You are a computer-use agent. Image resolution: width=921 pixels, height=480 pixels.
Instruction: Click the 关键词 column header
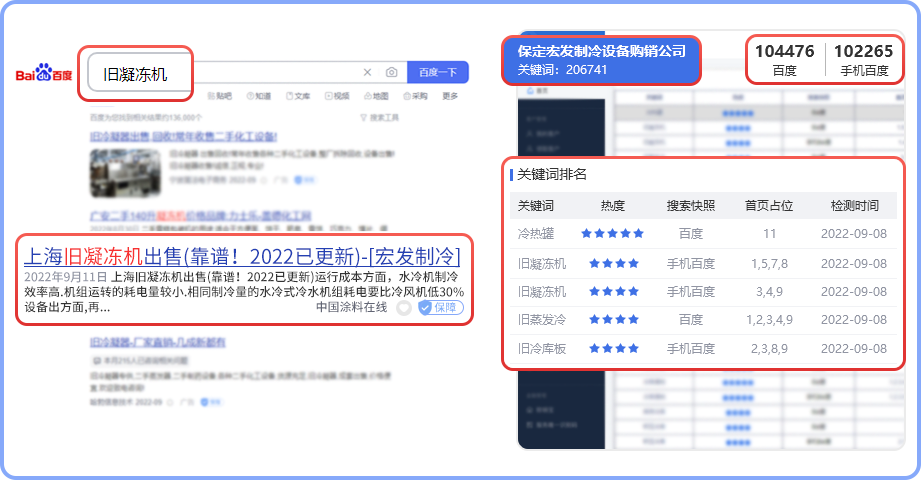[x=536, y=206]
